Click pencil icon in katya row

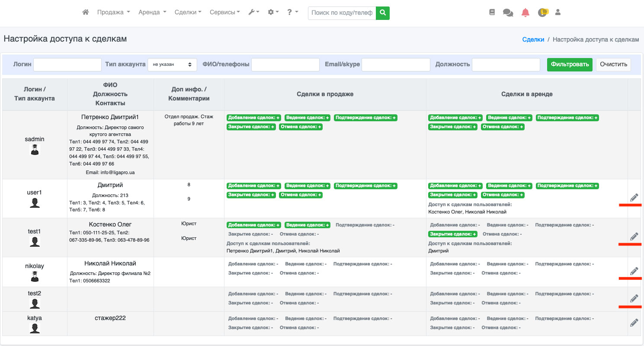(x=634, y=323)
